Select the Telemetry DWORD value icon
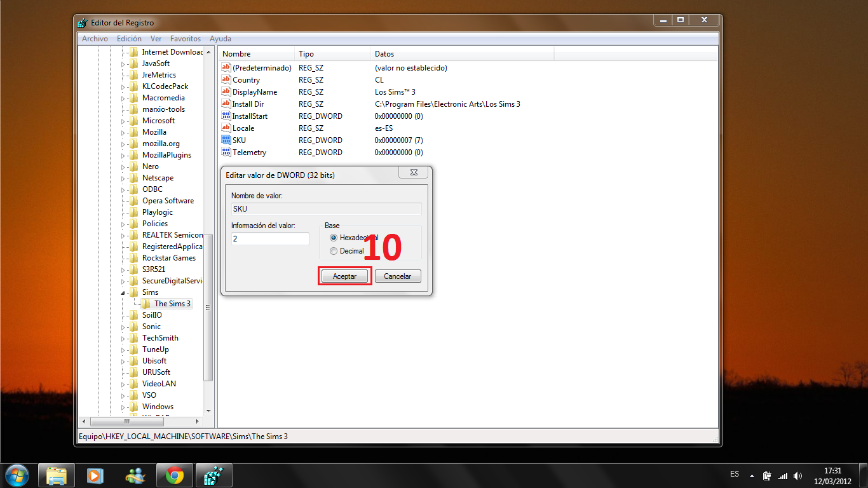This screenshot has width=868, height=488. 226,152
